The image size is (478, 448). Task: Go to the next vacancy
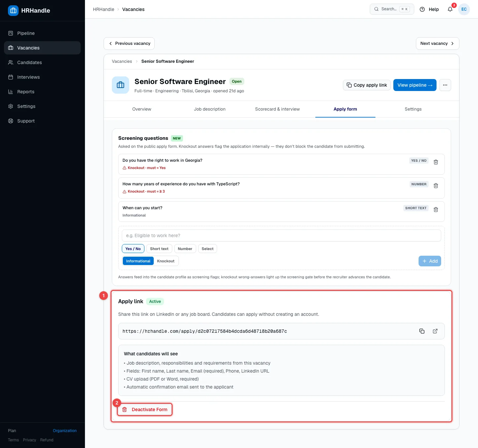tap(438, 44)
